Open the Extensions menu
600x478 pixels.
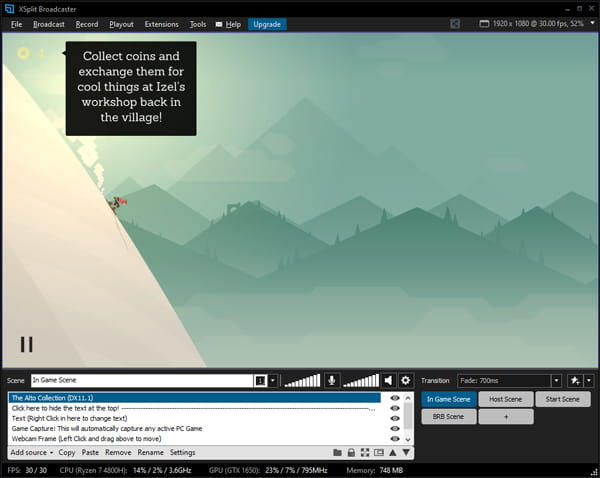(x=161, y=24)
